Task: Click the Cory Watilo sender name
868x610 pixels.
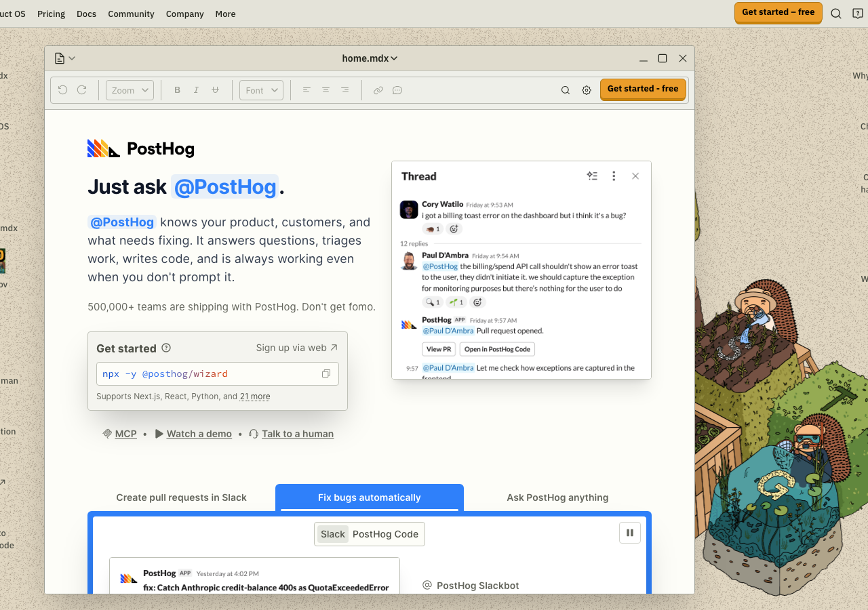Action: coord(442,204)
